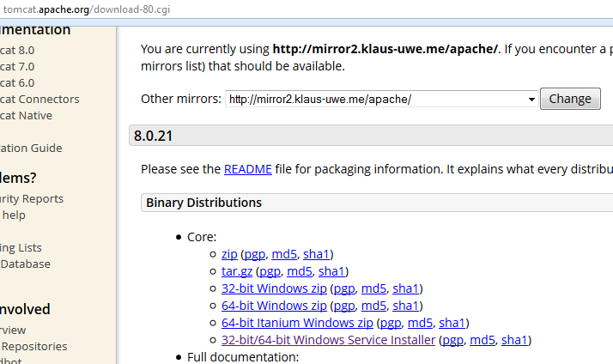Screen dimensions: 613x364
Task: Click the Change mirror button
Action: (x=570, y=99)
